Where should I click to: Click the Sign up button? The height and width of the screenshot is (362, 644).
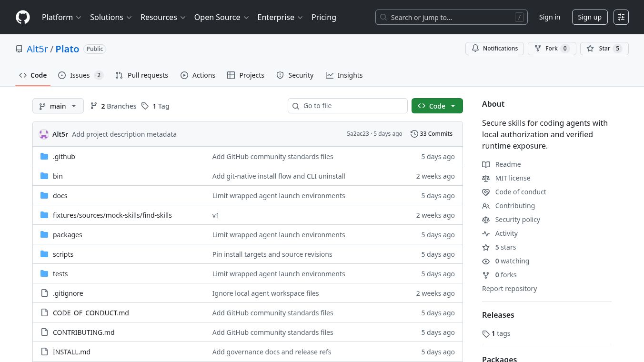tap(589, 17)
